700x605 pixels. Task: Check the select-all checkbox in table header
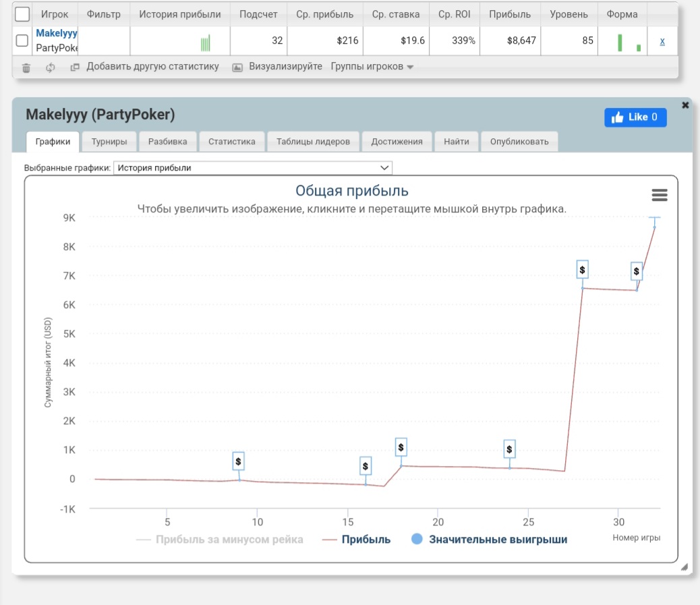pyautogui.click(x=22, y=14)
